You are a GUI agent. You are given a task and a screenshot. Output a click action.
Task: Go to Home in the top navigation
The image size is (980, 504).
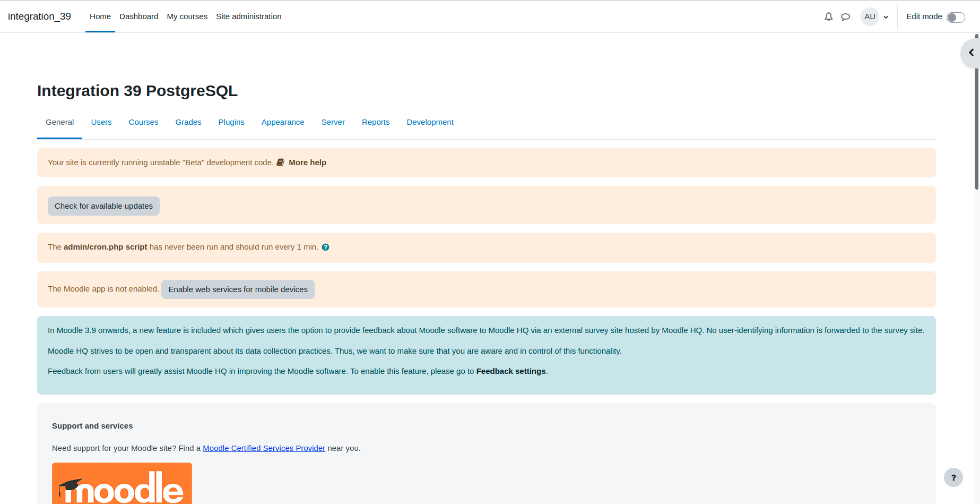coord(100,16)
